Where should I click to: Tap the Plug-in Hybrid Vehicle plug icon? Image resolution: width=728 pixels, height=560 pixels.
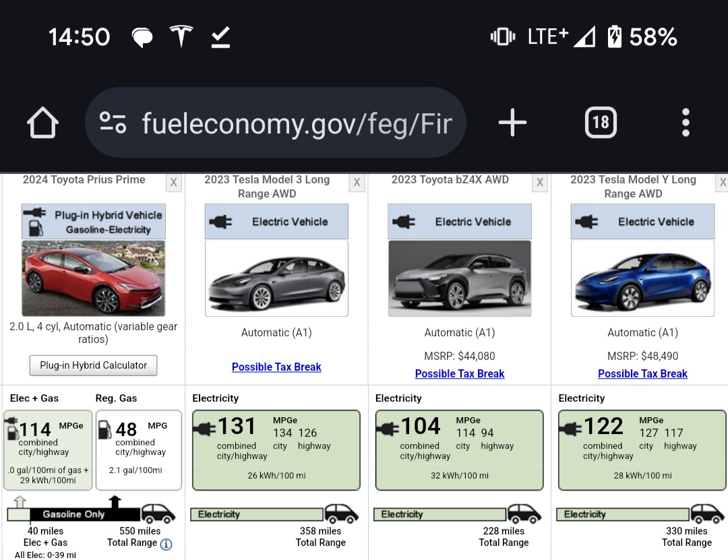click(34, 213)
